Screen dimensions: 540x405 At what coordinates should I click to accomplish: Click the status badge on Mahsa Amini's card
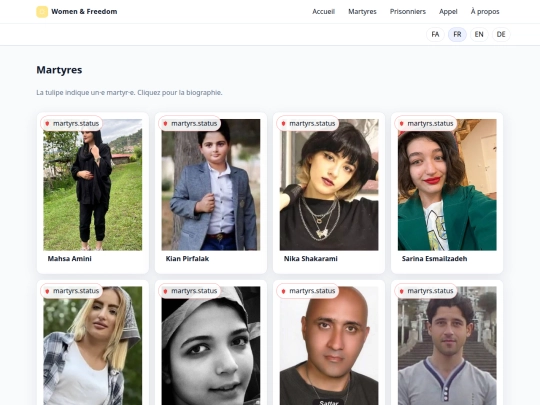[72, 123]
